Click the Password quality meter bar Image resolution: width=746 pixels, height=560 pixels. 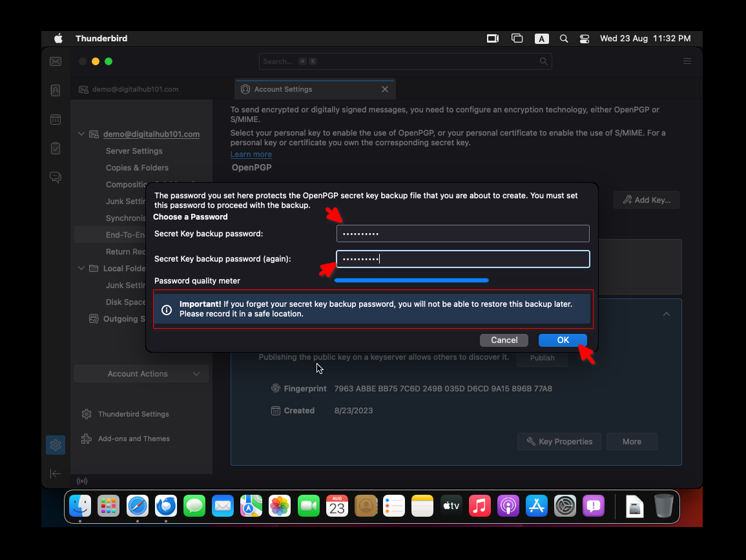(411, 281)
